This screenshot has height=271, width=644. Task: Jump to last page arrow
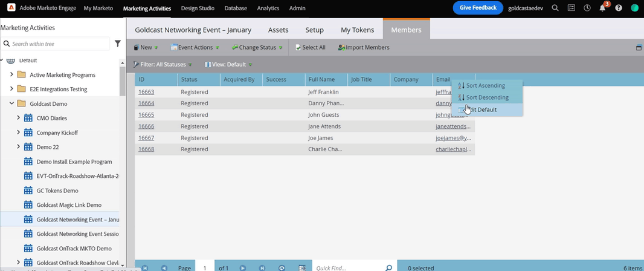pyautogui.click(x=262, y=268)
